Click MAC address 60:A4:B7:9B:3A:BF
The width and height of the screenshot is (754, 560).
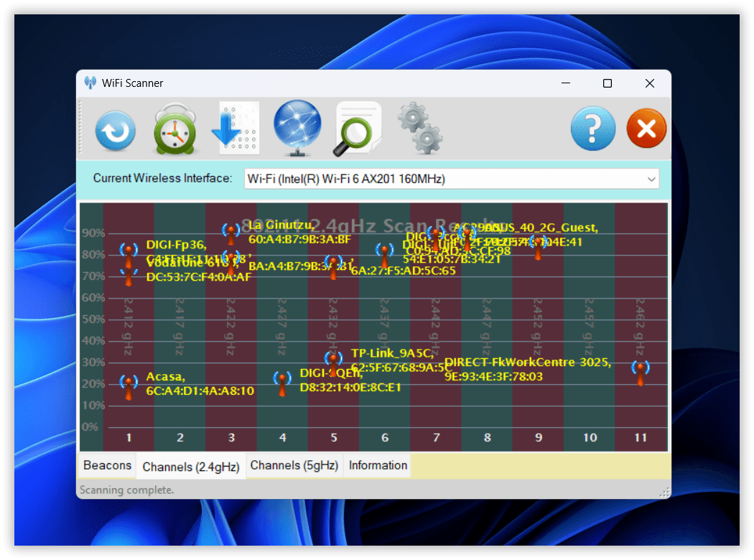[x=299, y=239]
